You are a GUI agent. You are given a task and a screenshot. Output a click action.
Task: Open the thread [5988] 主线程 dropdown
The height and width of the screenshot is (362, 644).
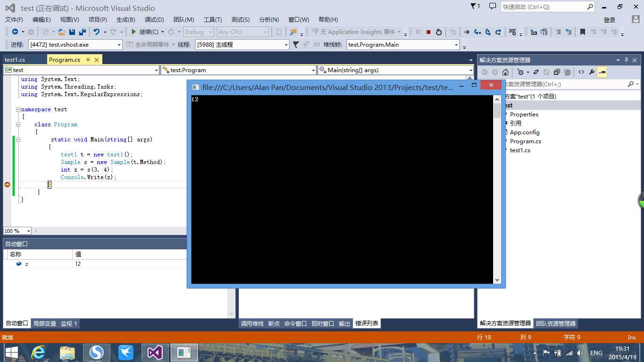coord(286,45)
